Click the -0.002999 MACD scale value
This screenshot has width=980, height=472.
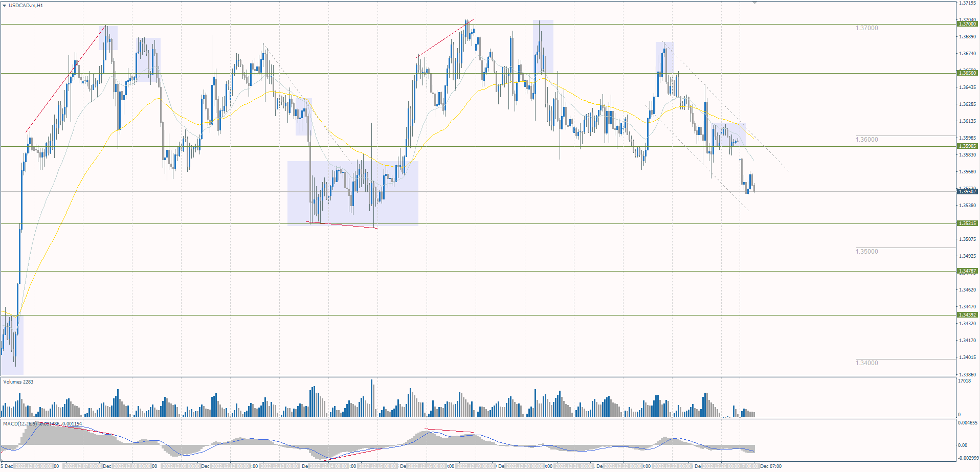coord(968,458)
